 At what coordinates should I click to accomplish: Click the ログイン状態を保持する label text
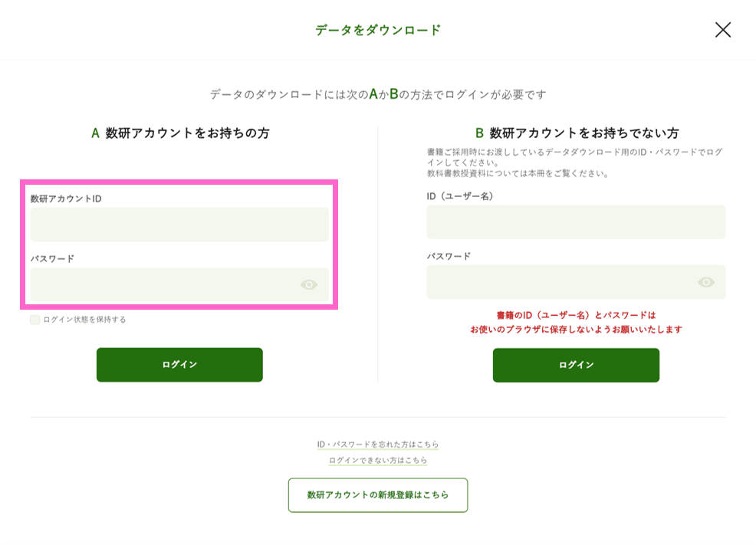[x=84, y=320]
